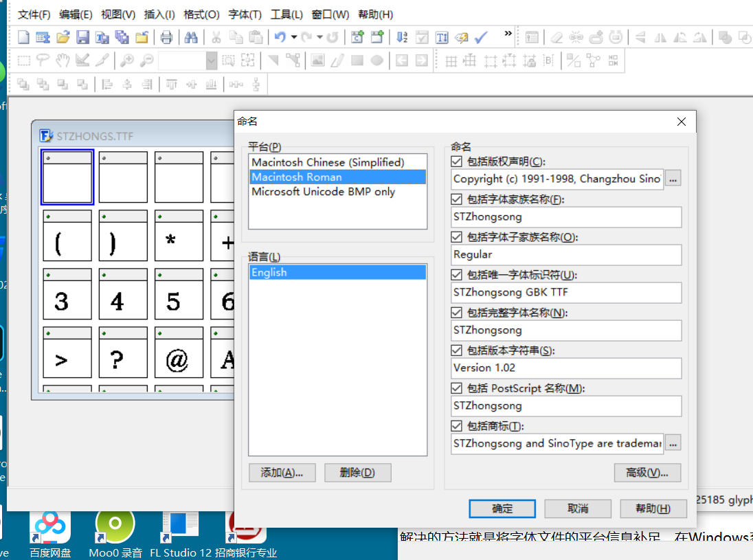753x560 pixels.
Task: Select the lasso freeform selection tool
Action: (x=43, y=60)
